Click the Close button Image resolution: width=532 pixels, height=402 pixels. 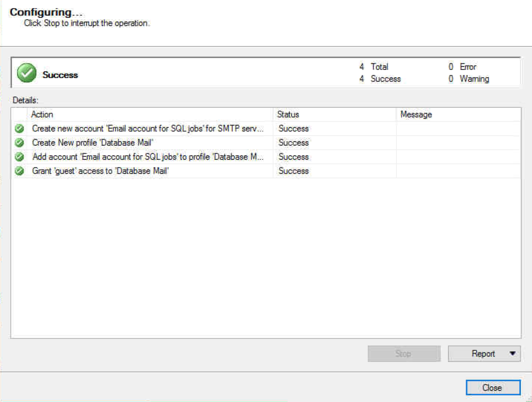pyautogui.click(x=493, y=388)
